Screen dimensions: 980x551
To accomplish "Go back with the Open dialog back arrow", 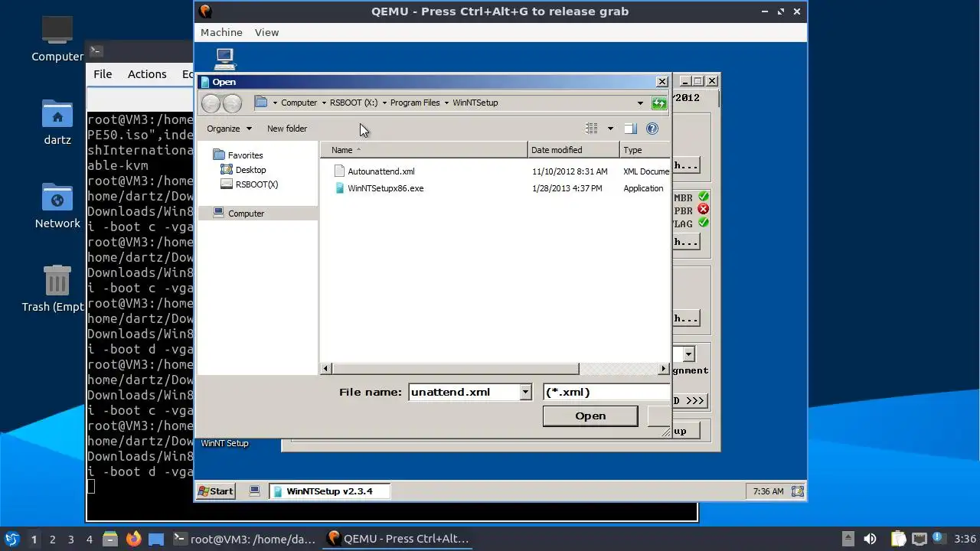I will [211, 103].
